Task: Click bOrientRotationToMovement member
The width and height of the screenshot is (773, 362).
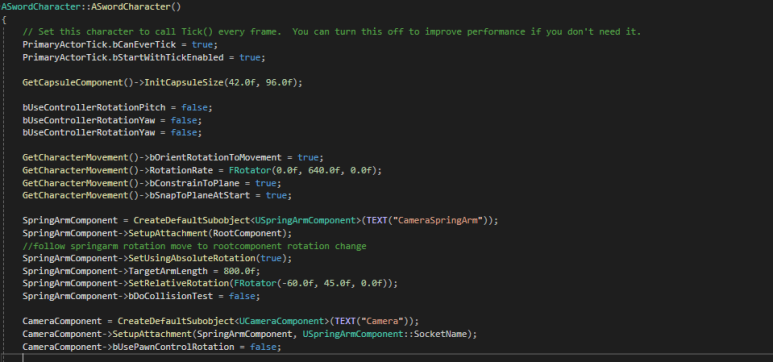Action: coord(216,158)
